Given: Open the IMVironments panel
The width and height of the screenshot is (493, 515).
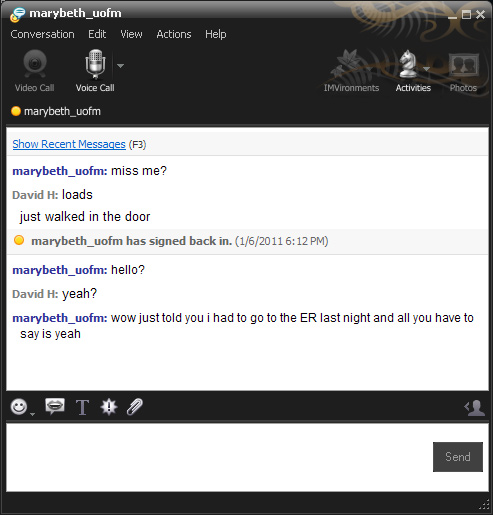Looking at the screenshot, I should point(351,71).
